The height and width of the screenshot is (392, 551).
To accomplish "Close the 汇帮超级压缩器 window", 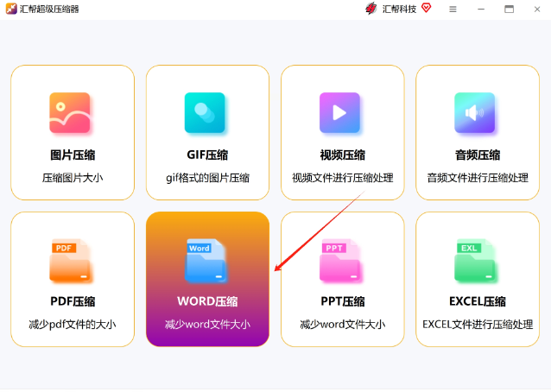I will 537,9.
